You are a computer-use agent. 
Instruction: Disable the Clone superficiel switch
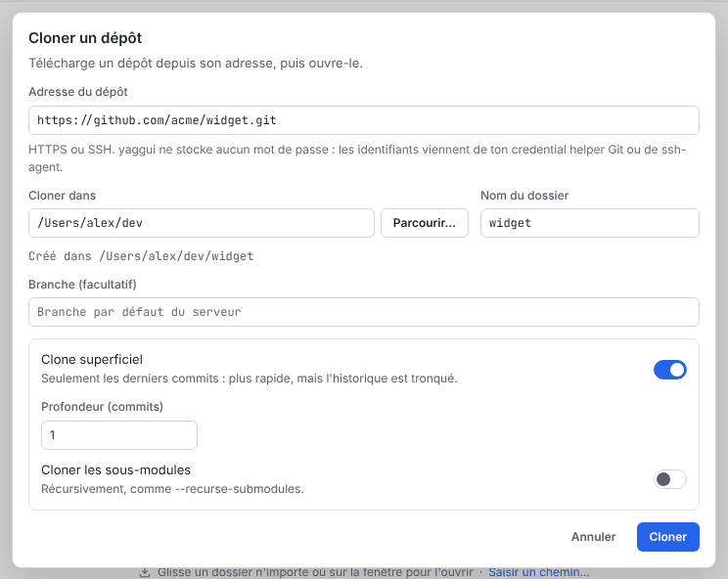coord(670,370)
